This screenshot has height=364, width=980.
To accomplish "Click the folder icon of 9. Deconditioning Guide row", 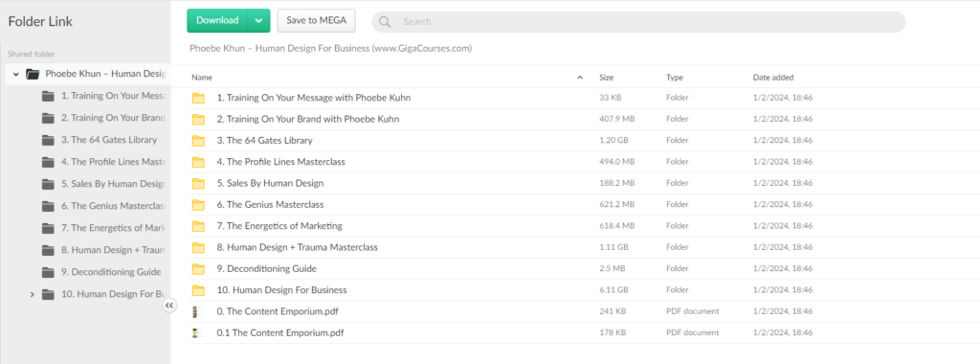I will click(199, 269).
